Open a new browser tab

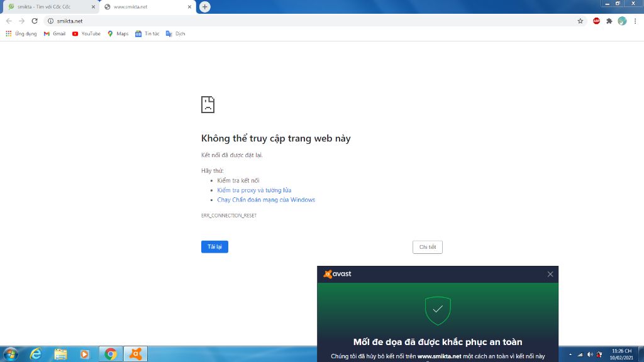pos(204,6)
